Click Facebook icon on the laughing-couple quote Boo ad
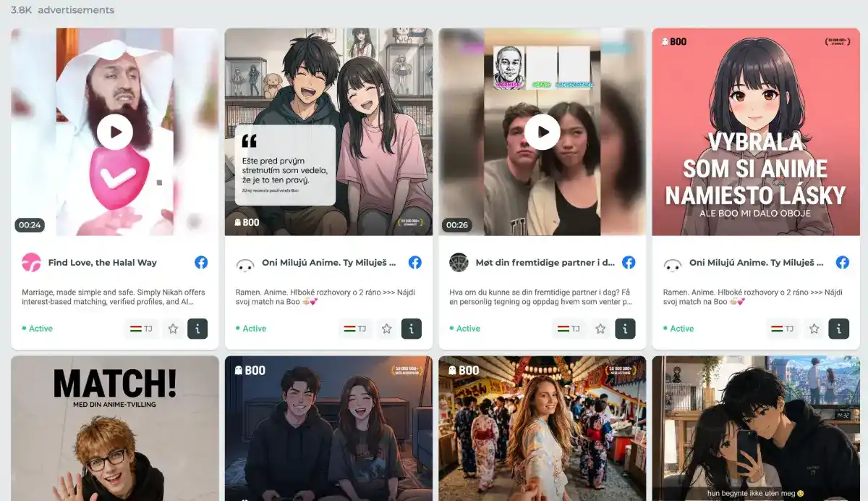Screen dimensions: 868x501 (x=415, y=263)
